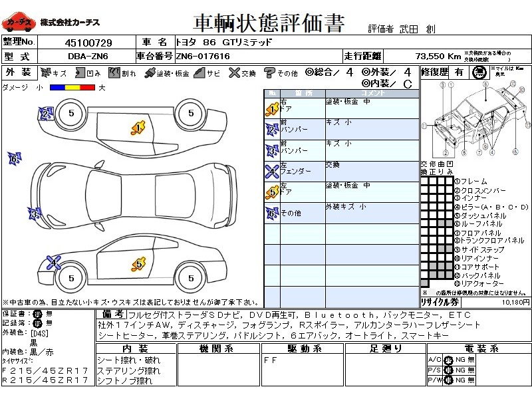
Task: Click the evaluator name 武田 創
Action: coord(417,29)
